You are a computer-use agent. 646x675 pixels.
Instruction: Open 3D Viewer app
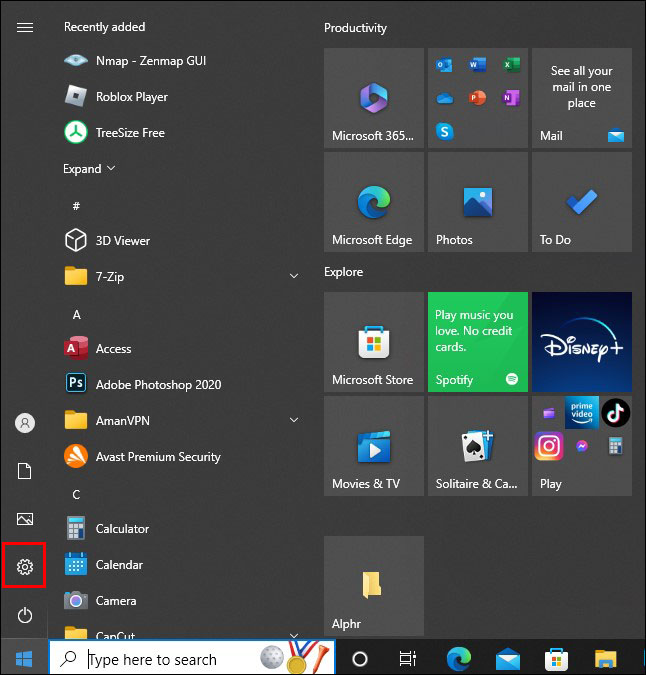coord(107,240)
